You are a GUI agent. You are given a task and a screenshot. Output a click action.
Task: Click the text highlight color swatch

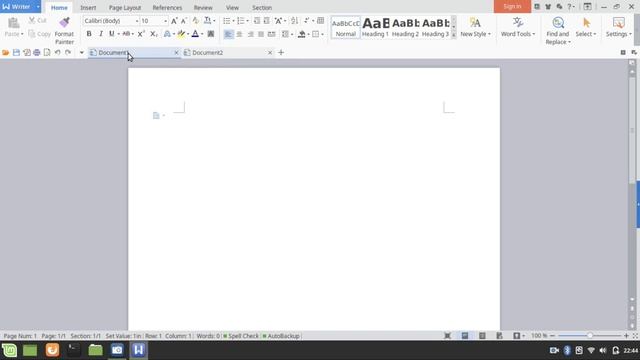181,34
